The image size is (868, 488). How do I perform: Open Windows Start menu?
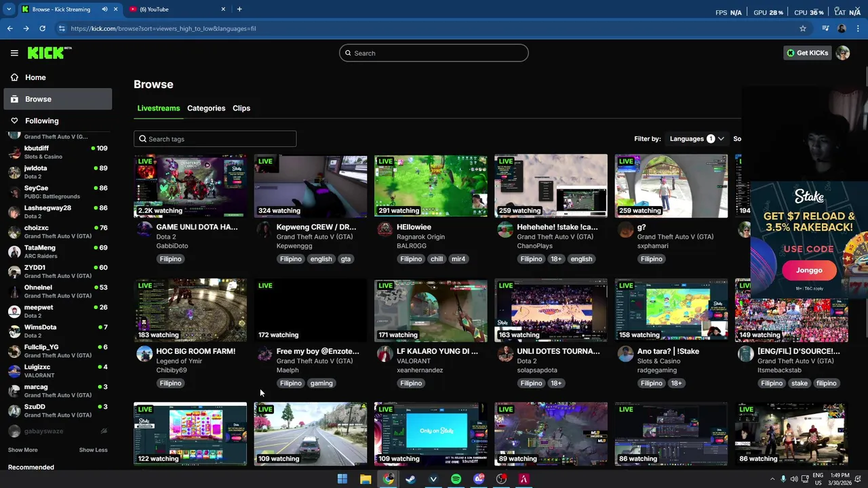(x=342, y=479)
